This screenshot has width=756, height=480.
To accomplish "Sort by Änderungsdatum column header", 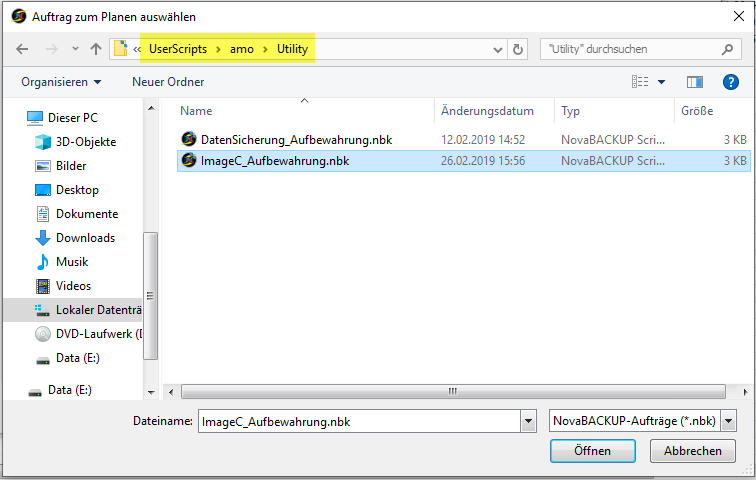I will pyautogui.click(x=487, y=111).
